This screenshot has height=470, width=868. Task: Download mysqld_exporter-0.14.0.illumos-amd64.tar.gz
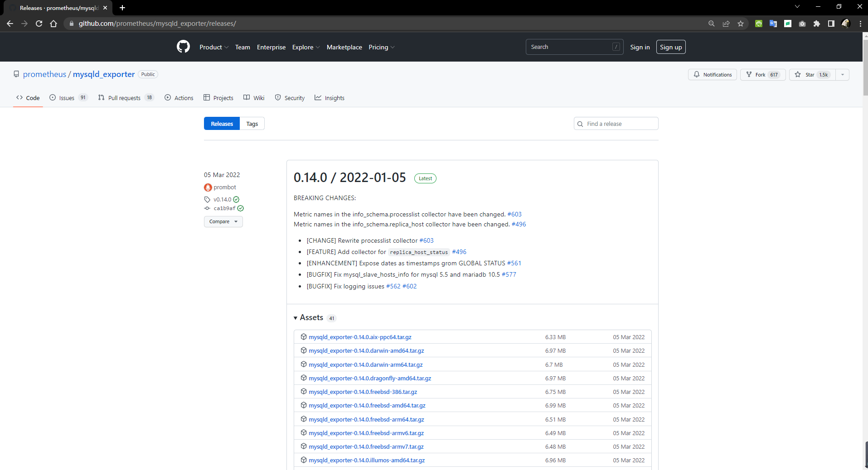click(367, 460)
